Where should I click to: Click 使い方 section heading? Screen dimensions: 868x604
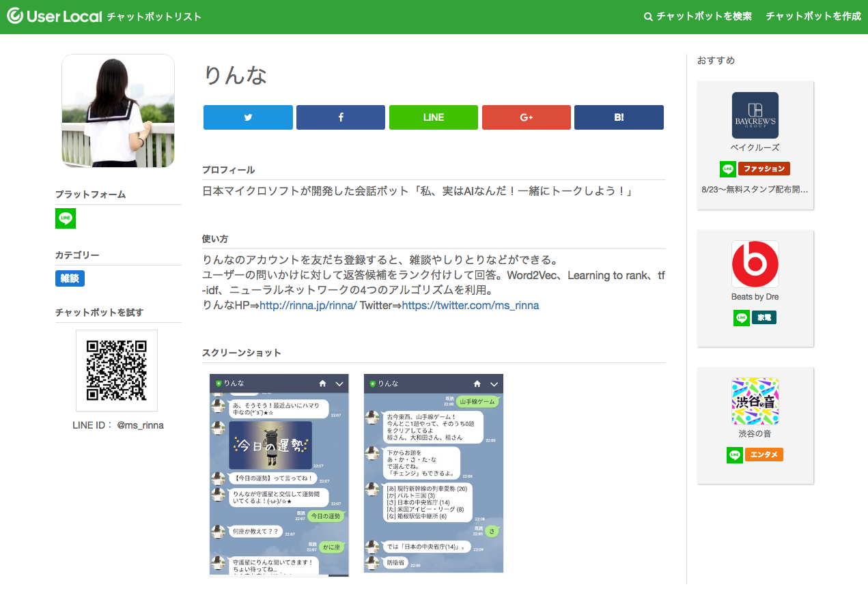point(215,239)
